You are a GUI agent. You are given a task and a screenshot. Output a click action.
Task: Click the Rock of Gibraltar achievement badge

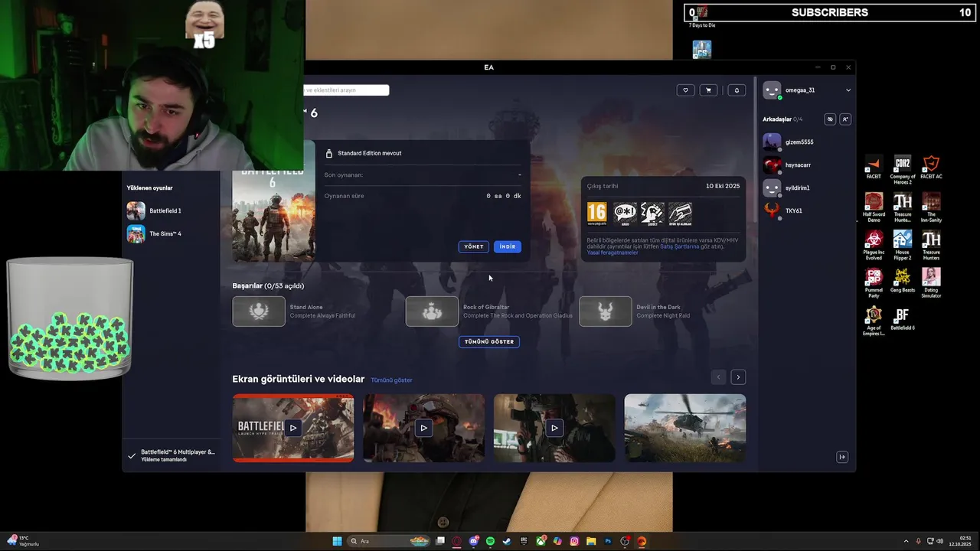pos(432,311)
